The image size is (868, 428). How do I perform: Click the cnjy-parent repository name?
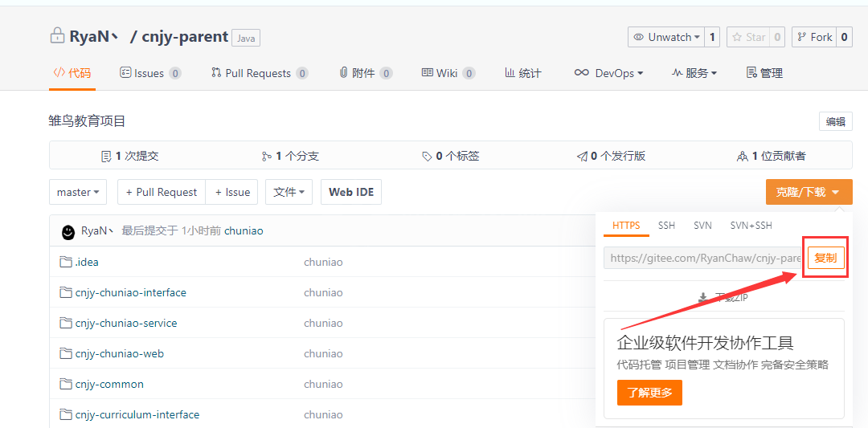[x=185, y=37]
